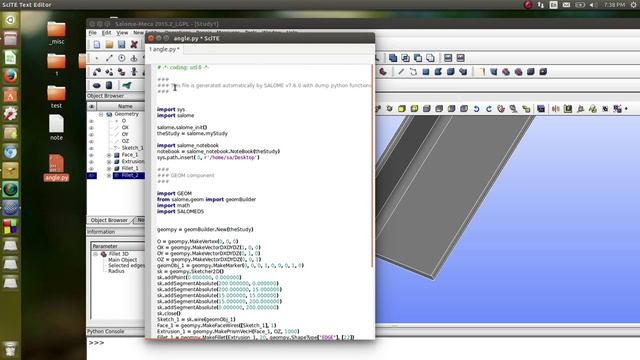Open the _misc folder on desktop
This screenshot has height=360, width=640.
coord(56,33)
